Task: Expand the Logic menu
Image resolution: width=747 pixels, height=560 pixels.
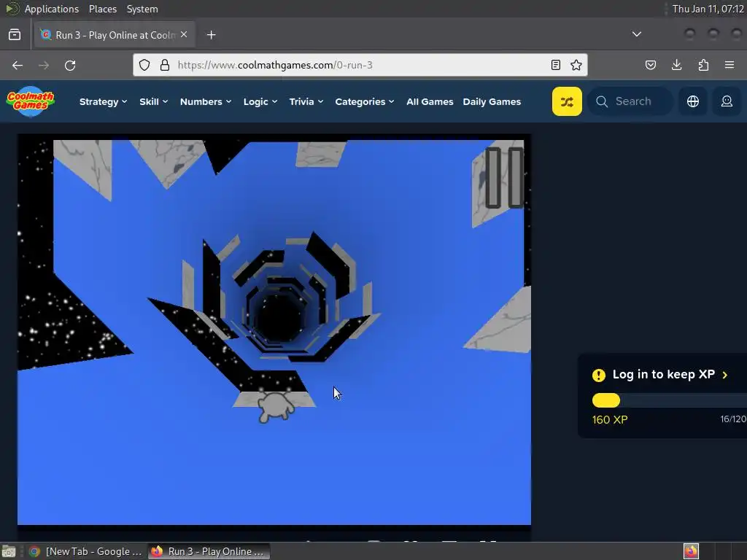Action: point(260,101)
